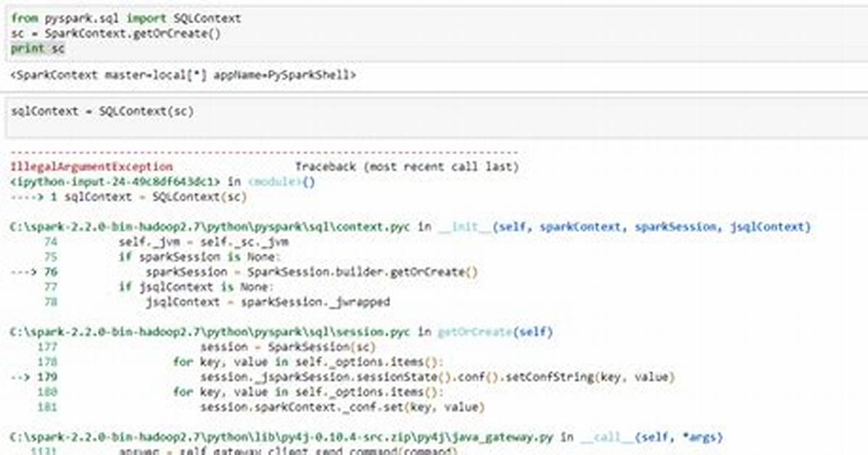Click line 177 'session = SparkSession(sc)'
Screen dimensions: 868x455
pos(207,346)
